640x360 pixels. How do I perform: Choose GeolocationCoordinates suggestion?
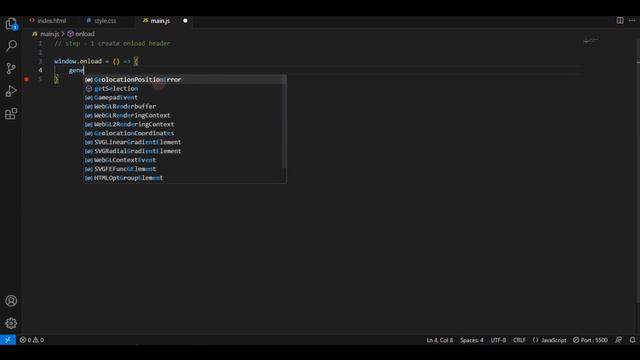[185, 133]
